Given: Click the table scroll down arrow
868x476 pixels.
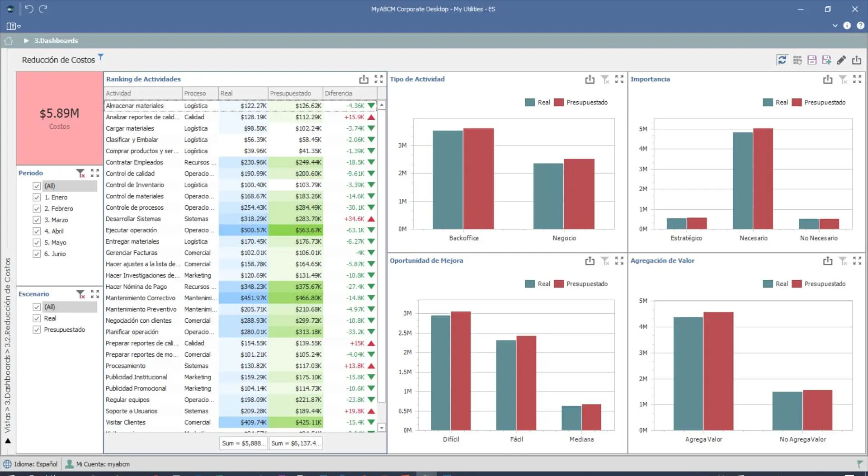Looking at the screenshot, I should click(x=382, y=428).
